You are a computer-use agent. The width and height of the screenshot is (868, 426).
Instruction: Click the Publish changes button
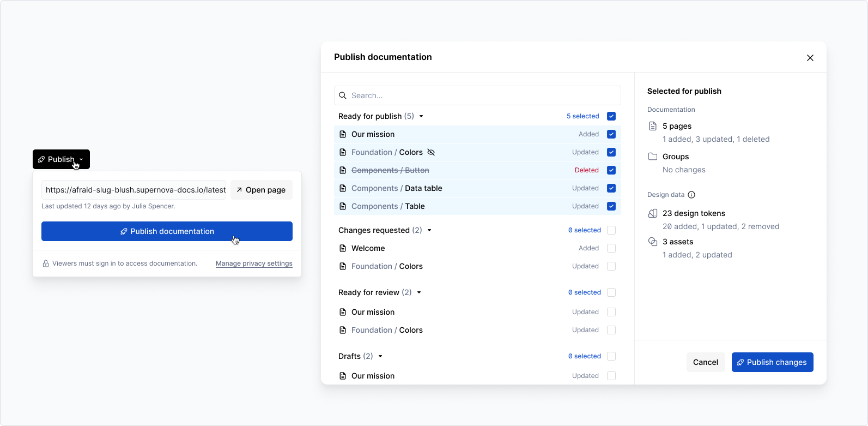(772, 362)
